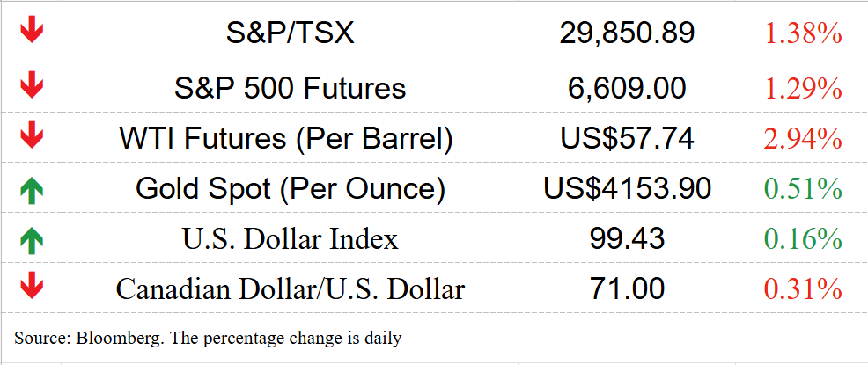Image resolution: width=868 pixels, height=365 pixels.
Task: Select the S&P 500 Futures label
Action: (290, 88)
